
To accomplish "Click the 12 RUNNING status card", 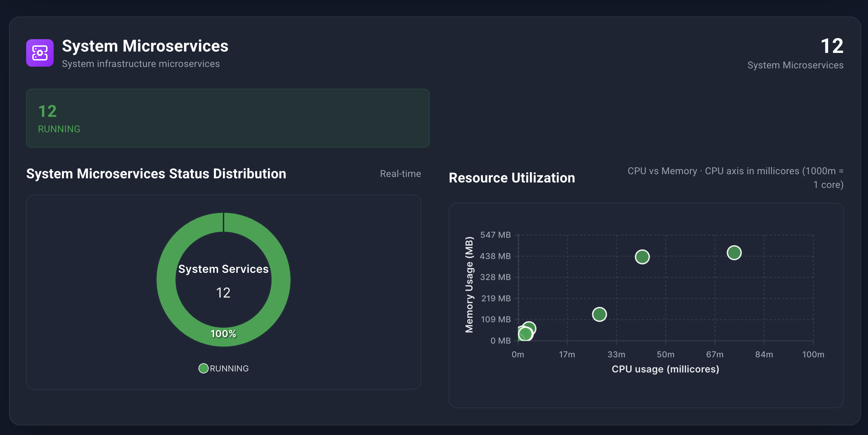I will (228, 118).
